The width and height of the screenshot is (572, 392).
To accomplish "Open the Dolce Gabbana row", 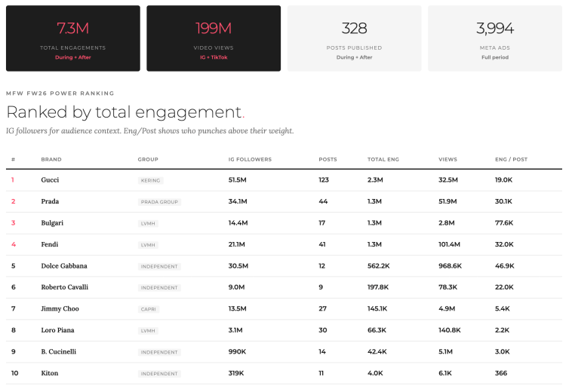I will (64, 266).
